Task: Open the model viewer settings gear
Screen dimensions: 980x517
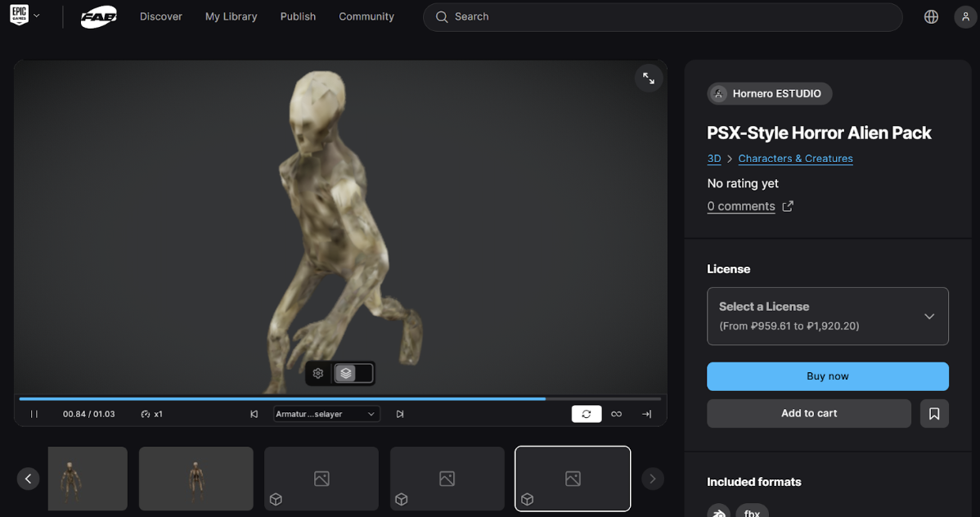Action: pos(317,373)
